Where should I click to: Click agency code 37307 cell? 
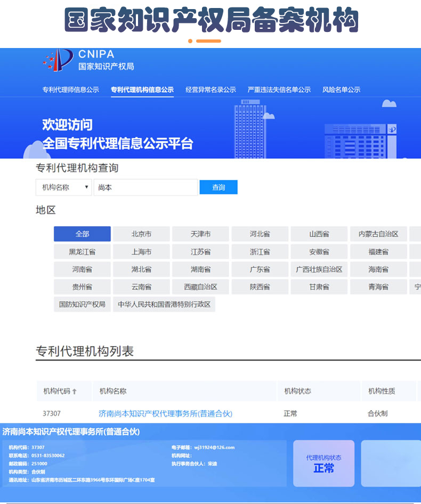point(52,414)
